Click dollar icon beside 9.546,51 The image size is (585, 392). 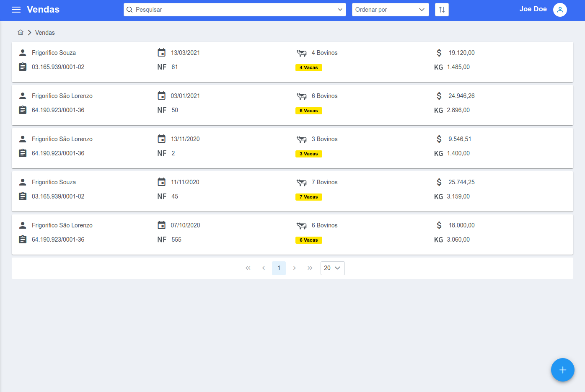tap(439, 139)
